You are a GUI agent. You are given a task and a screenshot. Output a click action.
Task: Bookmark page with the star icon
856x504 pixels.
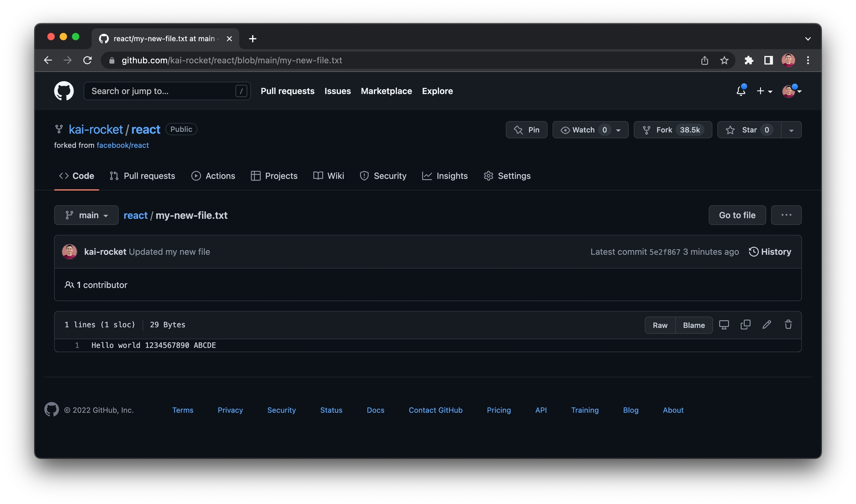coord(724,60)
